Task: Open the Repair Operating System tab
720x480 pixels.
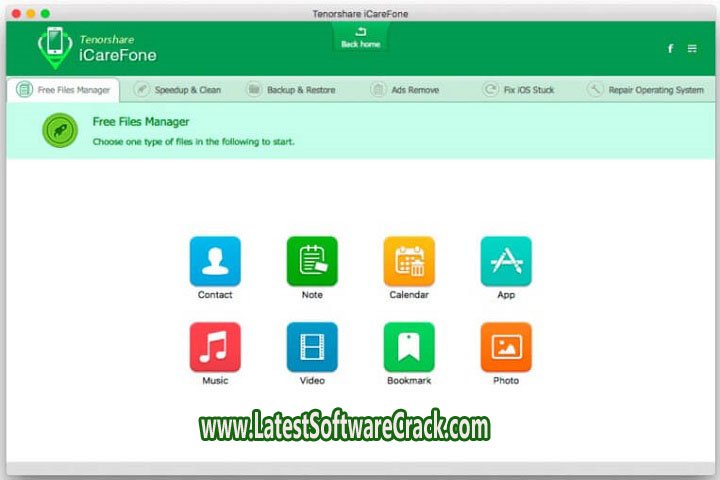Action: pyautogui.click(x=646, y=90)
